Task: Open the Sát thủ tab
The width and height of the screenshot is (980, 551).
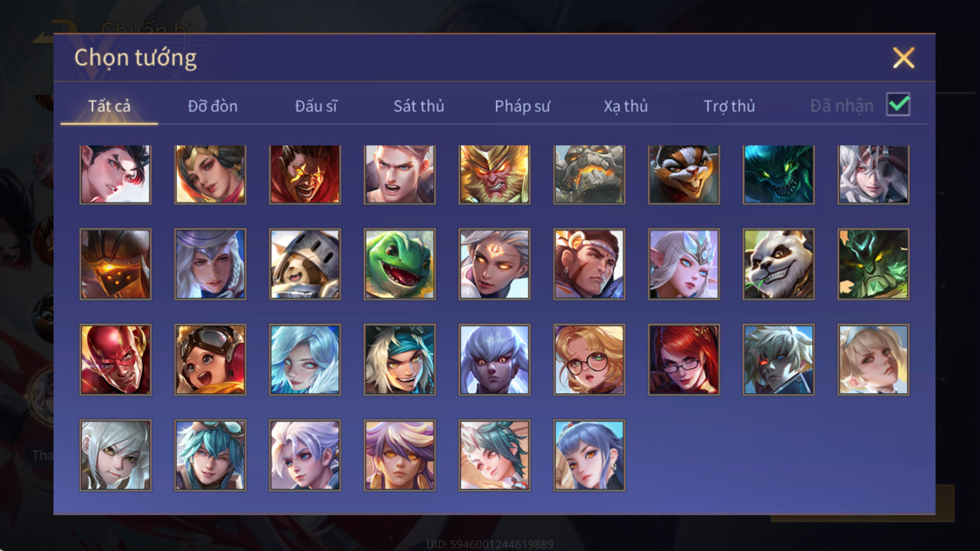Action: click(x=418, y=106)
